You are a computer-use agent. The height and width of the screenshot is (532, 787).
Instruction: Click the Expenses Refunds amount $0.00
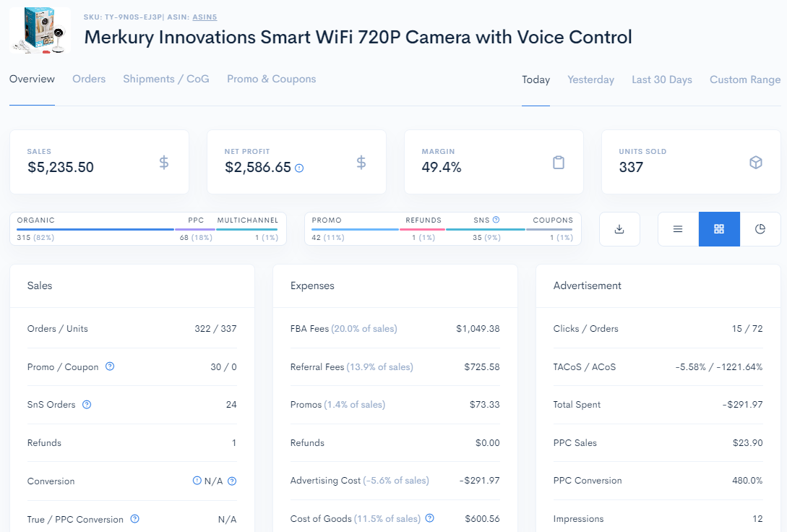(488, 442)
